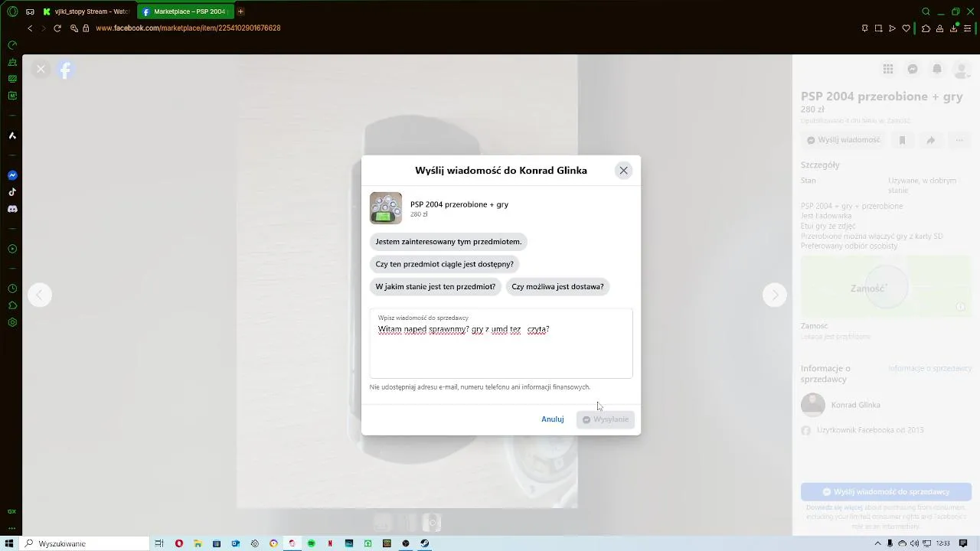980x551 pixels.
Task: Go back in browser history
Action: [30, 28]
